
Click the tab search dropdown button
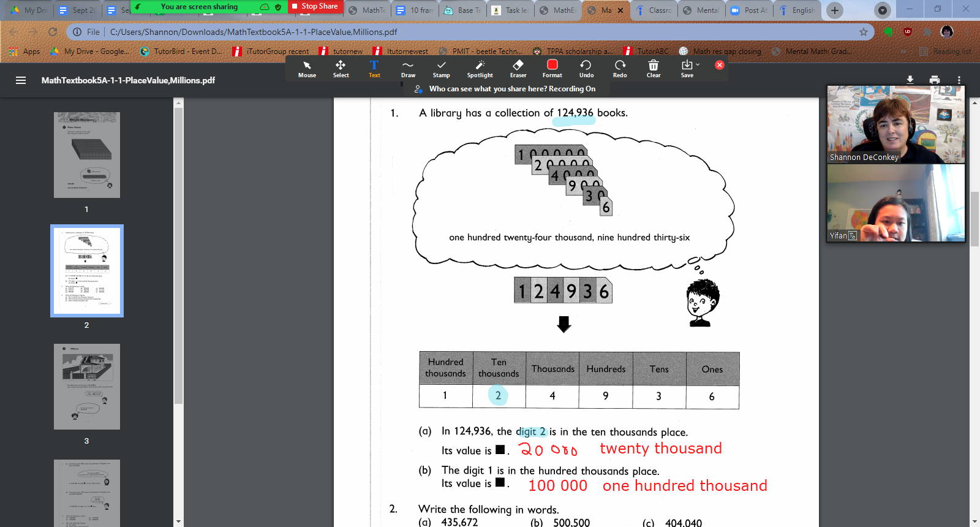[882, 10]
